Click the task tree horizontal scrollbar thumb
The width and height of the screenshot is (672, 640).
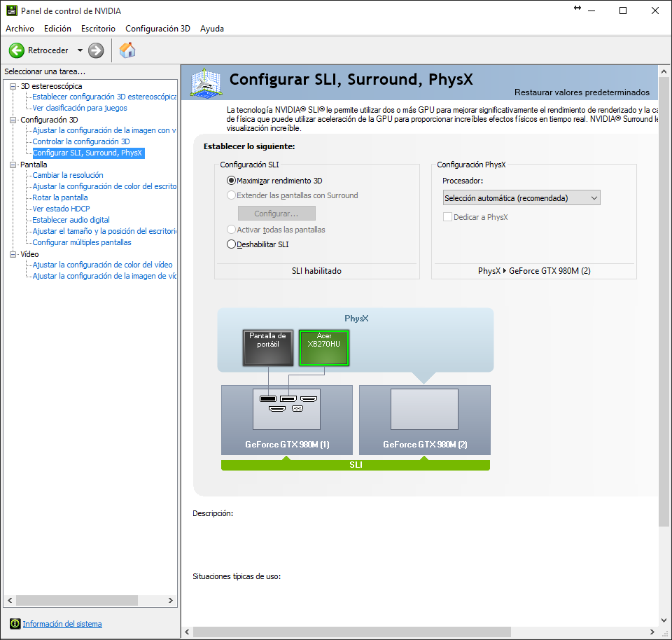coord(77,600)
